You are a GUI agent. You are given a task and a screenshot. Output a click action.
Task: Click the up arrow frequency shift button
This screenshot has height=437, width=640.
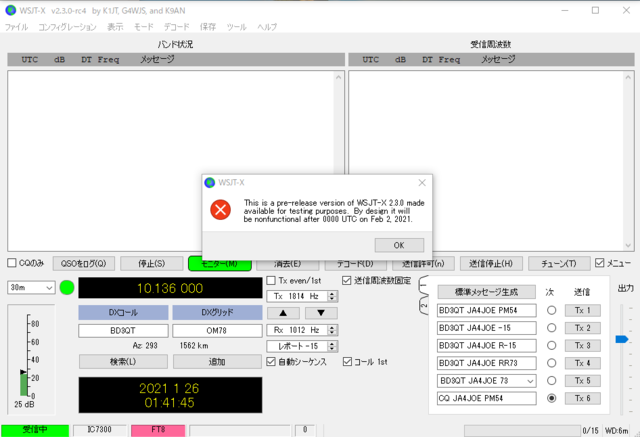pyautogui.click(x=283, y=313)
